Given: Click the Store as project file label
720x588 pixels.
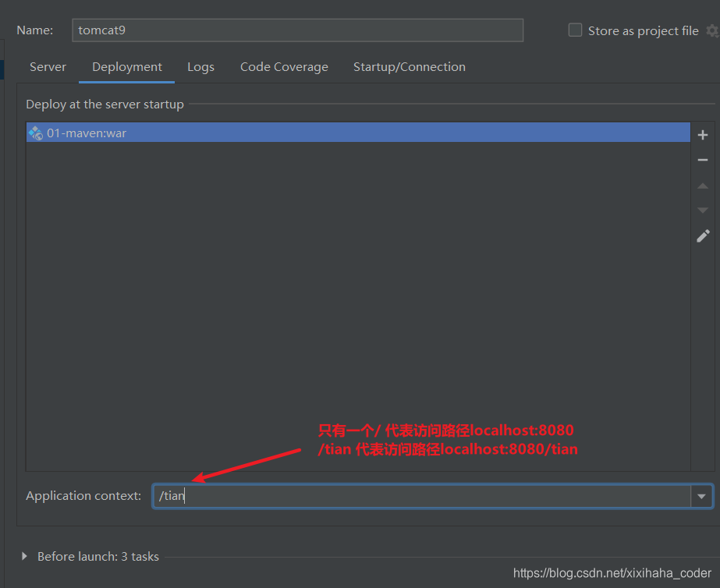Looking at the screenshot, I should coord(644,31).
